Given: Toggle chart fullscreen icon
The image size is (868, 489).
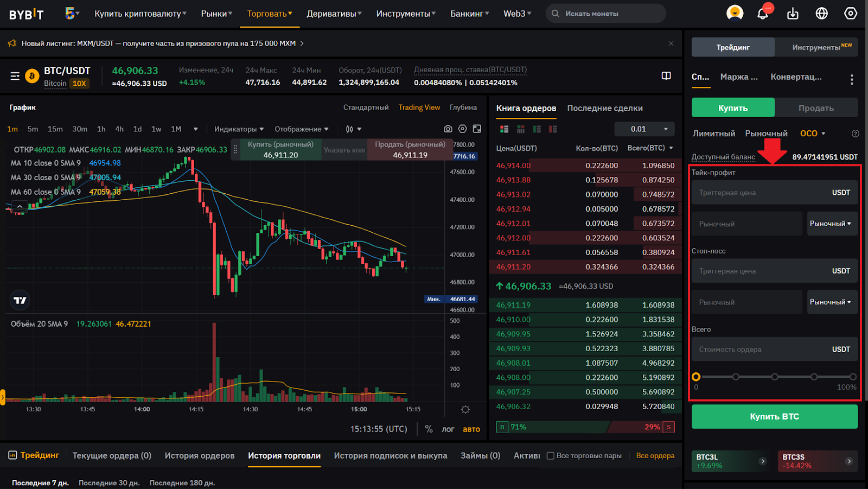Looking at the screenshot, I should pyautogui.click(x=477, y=129).
